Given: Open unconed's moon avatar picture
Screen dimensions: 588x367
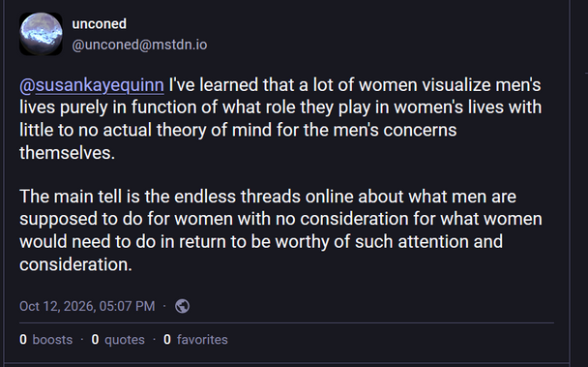Looking at the screenshot, I should coord(41,34).
